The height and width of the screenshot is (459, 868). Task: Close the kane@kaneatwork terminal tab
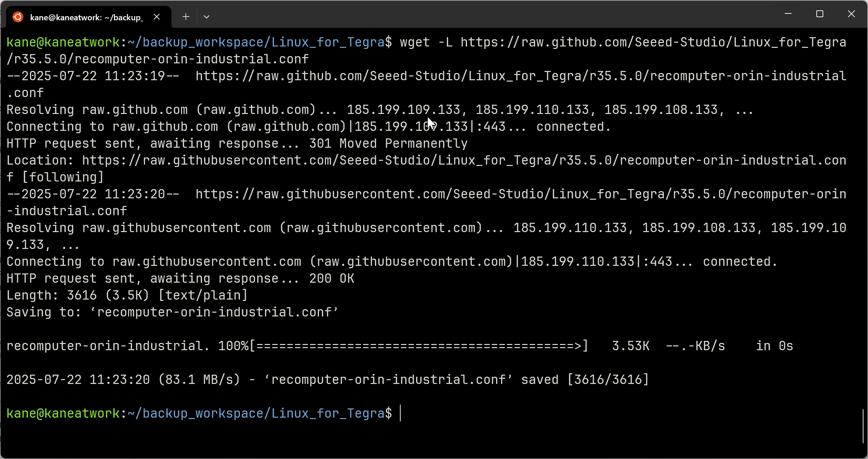(157, 17)
